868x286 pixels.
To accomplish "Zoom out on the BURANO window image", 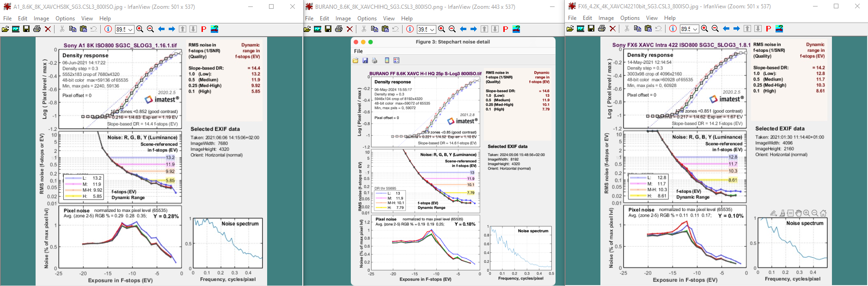I will 452,29.
